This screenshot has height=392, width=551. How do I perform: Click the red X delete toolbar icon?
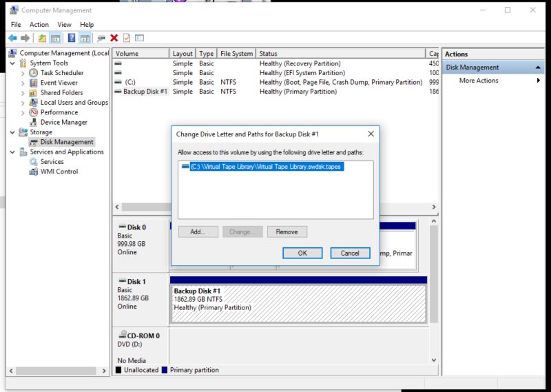pos(114,38)
